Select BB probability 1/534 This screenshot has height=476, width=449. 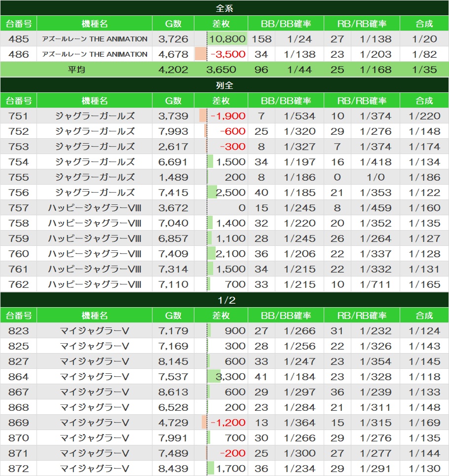[x=299, y=116]
